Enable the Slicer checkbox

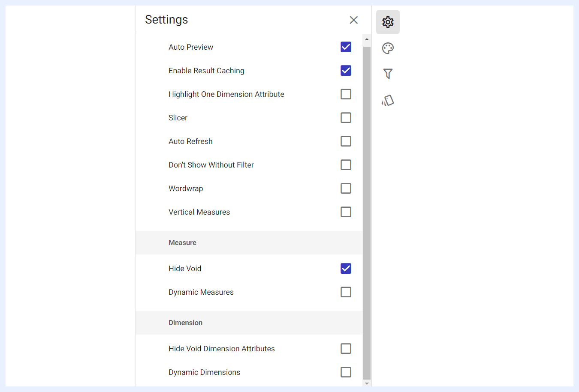[x=346, y=118]
